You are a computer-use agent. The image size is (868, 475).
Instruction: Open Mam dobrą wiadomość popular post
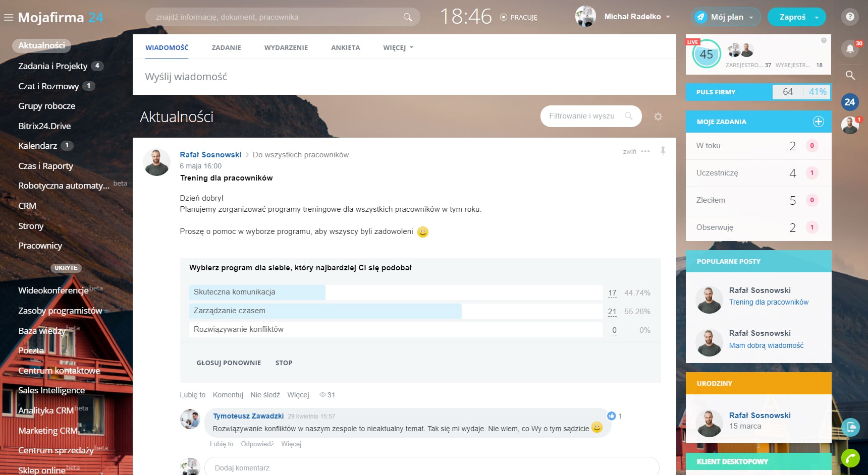point(766,345)
